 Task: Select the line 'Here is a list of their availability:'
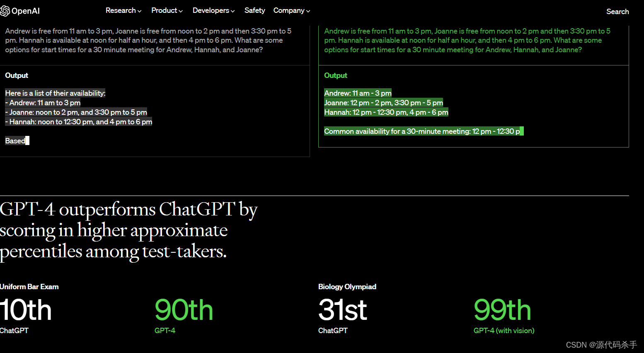[x=56, y=93]
